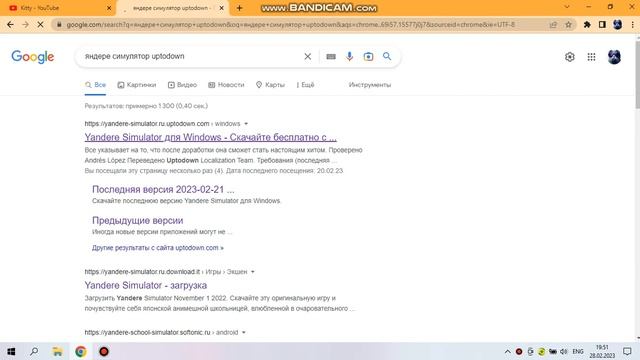Viewport: 640px width, 360px height.
Task: Open Yandere Simulator для Windows result
Action: (211, 137)
